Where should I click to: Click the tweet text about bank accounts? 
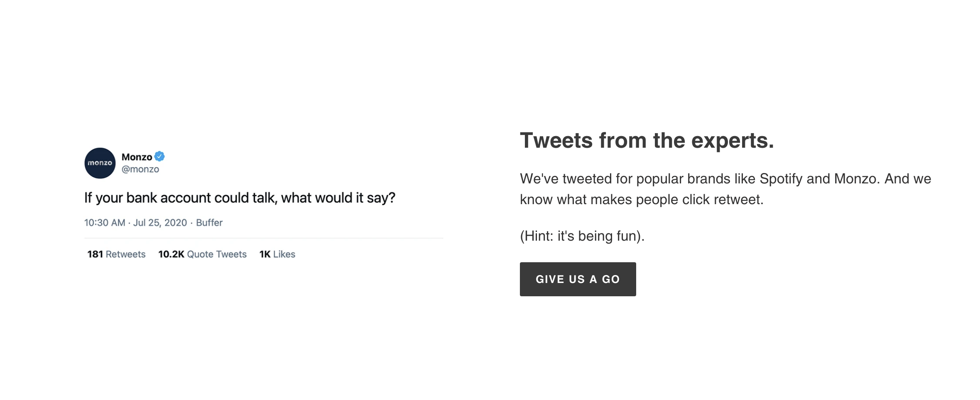(x=241, y=198)
